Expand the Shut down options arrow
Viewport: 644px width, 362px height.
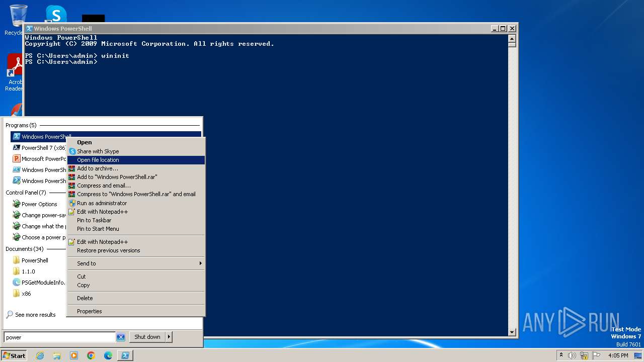pos(169,337)
